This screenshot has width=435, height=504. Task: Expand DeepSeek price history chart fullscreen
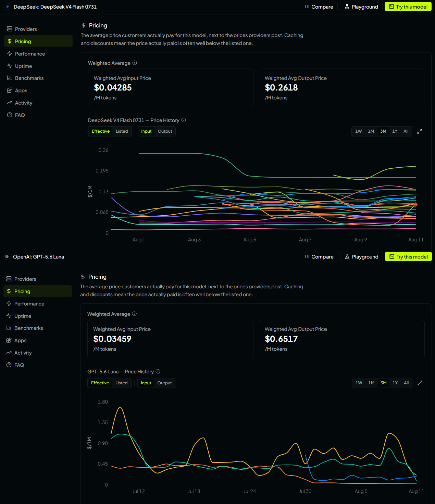click(x=420, y=131)
